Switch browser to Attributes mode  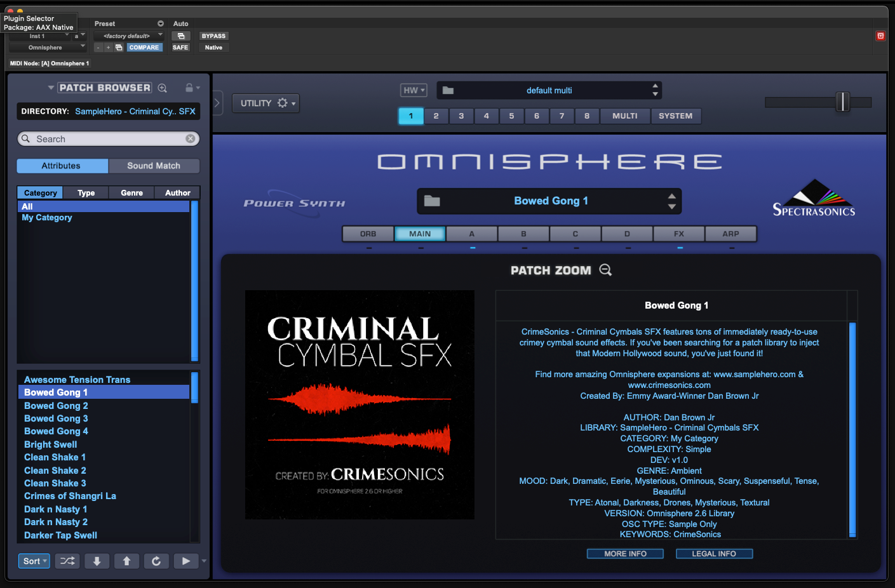62,166
